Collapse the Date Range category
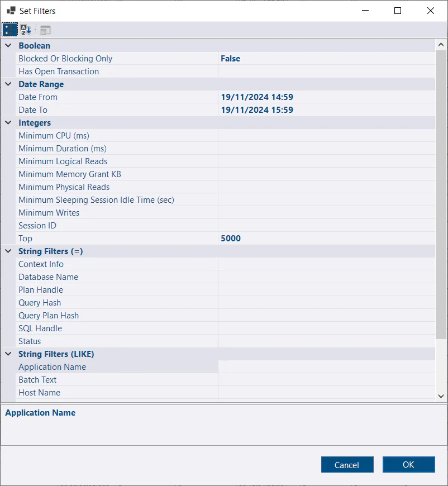This screenshot has height=486, width=448. 8,84
